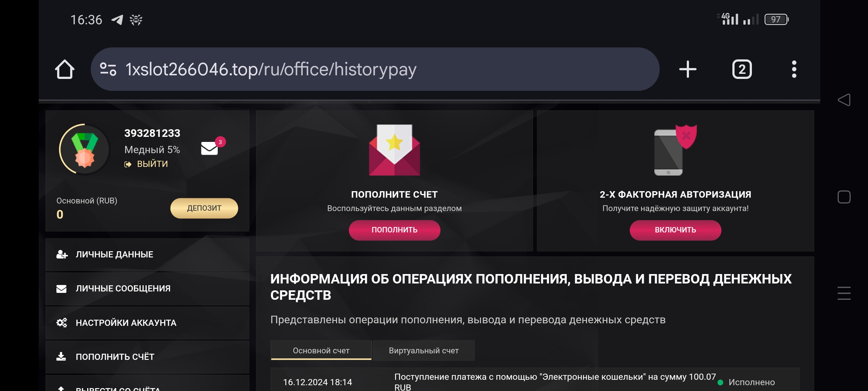Open site settings icon in address bar
The width and height of the screenshot is (868, 391).
[108, 69]
